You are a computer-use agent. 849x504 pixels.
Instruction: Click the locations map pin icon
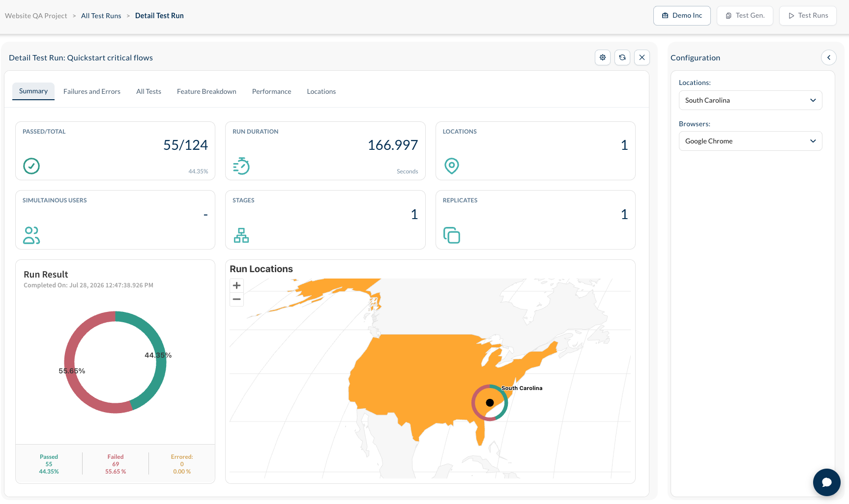452,166
